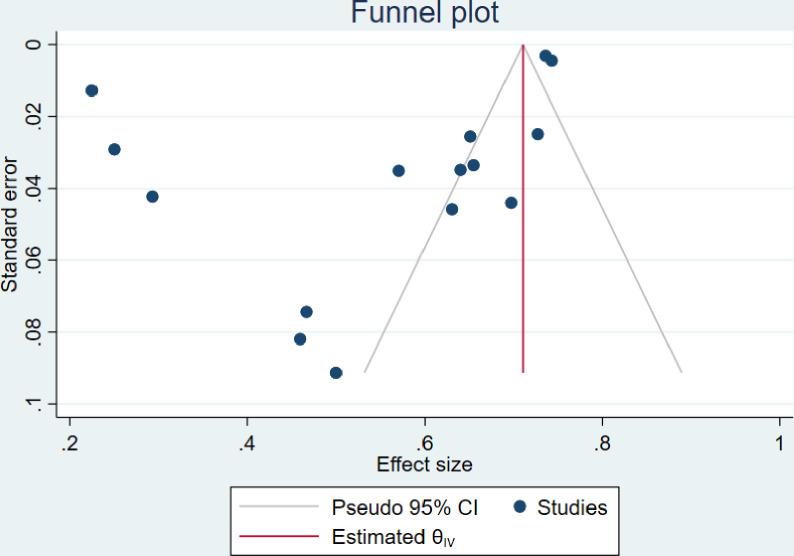Select the lowest study point near 0.5

[x=336, y=373]
